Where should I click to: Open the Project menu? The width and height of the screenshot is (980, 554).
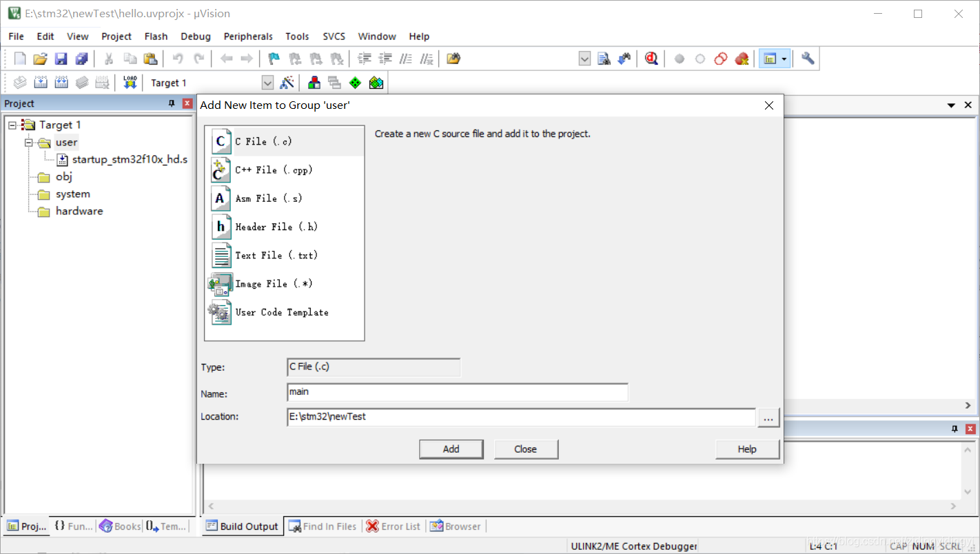click(x=116, y=37)
